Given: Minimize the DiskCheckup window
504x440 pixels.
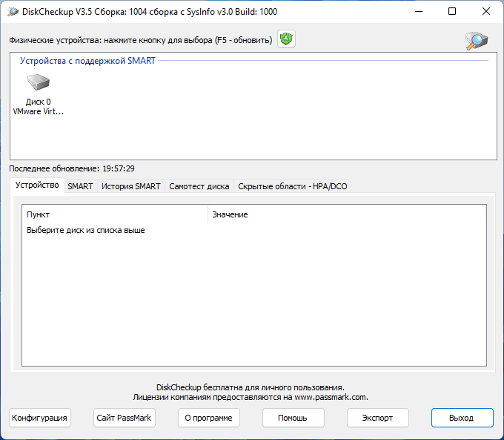Looking at the screenshot, I should tap(419, 12).
